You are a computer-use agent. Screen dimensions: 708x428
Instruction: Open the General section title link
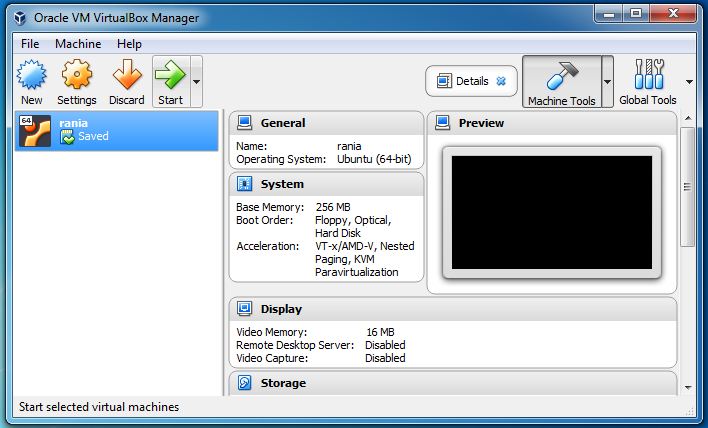(x=283, y=123)
